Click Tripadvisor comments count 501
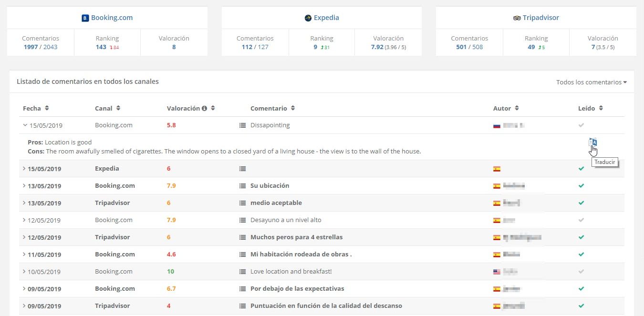 click(461, 47)
